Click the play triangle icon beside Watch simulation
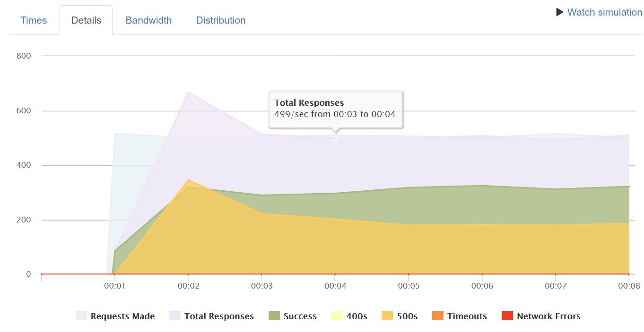 point(559,12)
